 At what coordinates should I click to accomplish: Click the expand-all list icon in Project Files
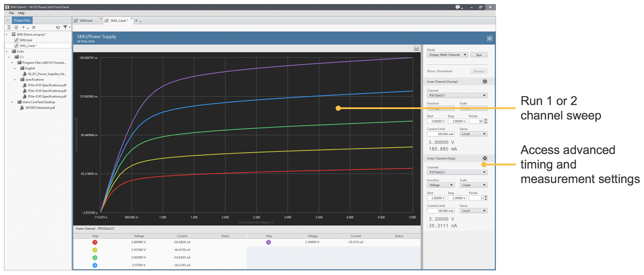click(x=16, y=27)
